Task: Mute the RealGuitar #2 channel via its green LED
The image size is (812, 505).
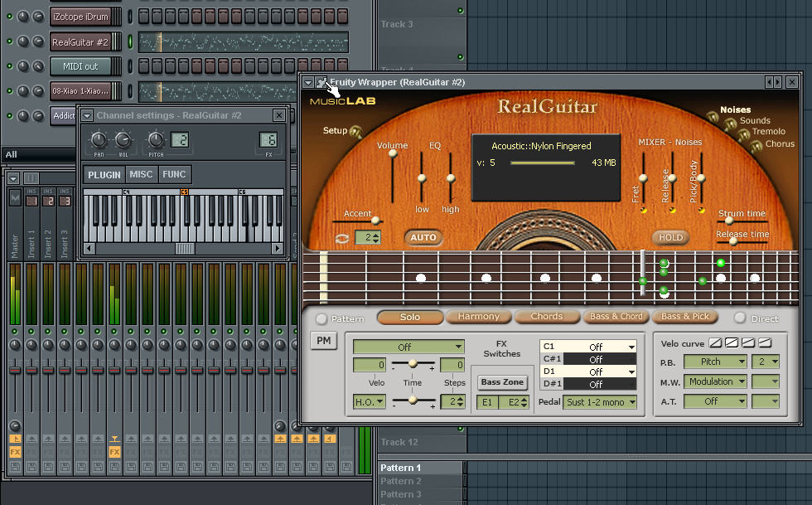Action: (x=9, y=41)
